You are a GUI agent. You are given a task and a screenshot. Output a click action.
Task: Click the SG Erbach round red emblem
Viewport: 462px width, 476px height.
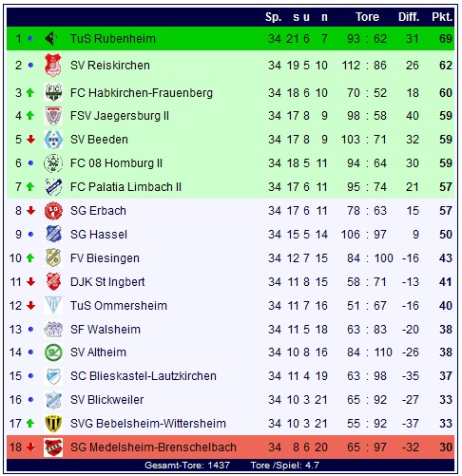(x=53, y=211)
